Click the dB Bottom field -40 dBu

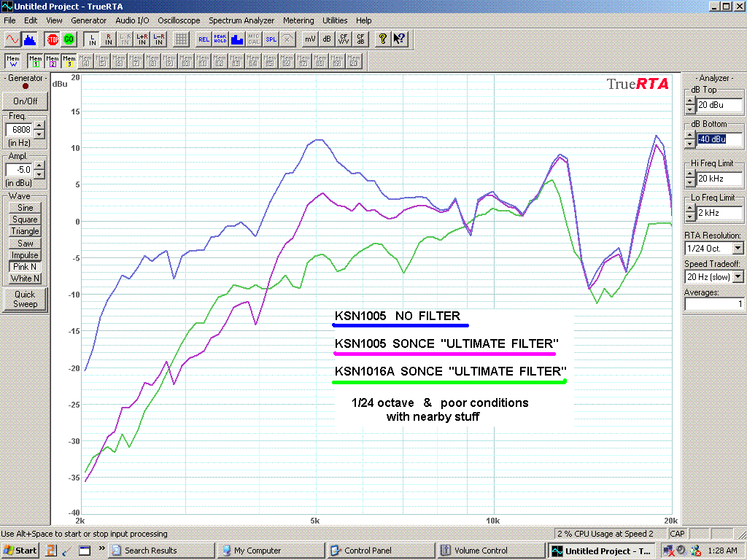click(719, 139)
